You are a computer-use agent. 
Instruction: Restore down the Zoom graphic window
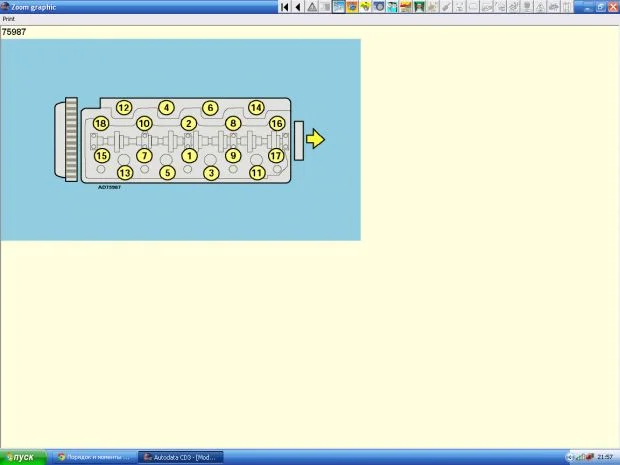[x=598, y=6]
